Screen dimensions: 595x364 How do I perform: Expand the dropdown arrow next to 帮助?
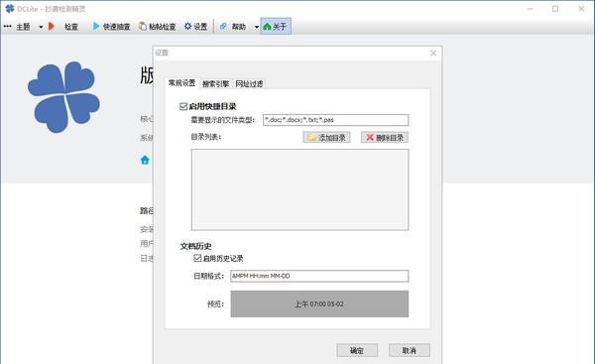(x=257, y=27)
